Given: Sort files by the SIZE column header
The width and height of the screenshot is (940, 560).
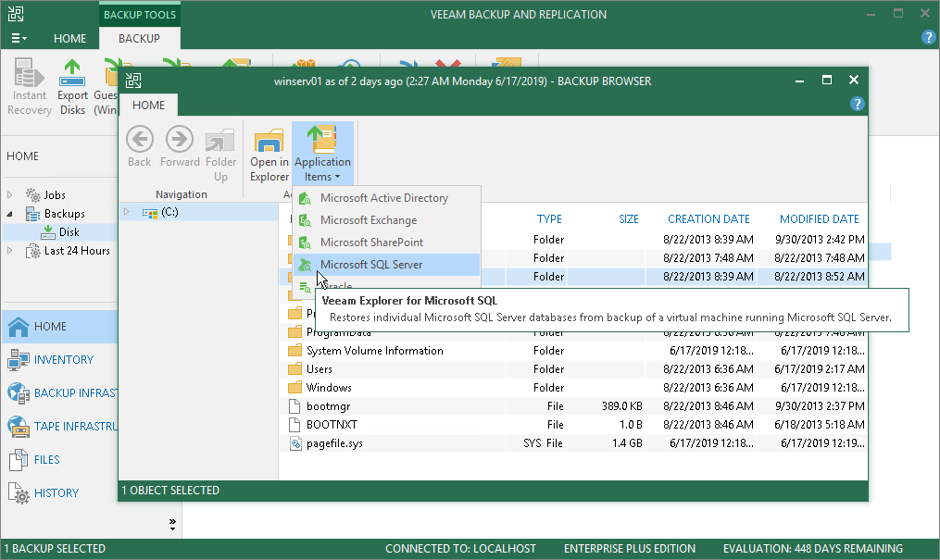Looking at the screenshot, I should tap(629, 219).
